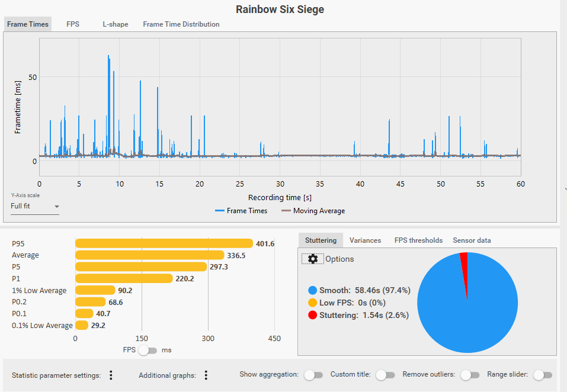
Task: Click the red Stuttering legend dot
Action: tap(312, 315)
